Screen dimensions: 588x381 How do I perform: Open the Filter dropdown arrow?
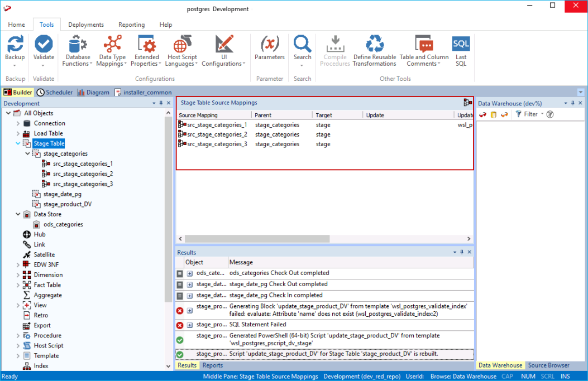tap(542, 114)
